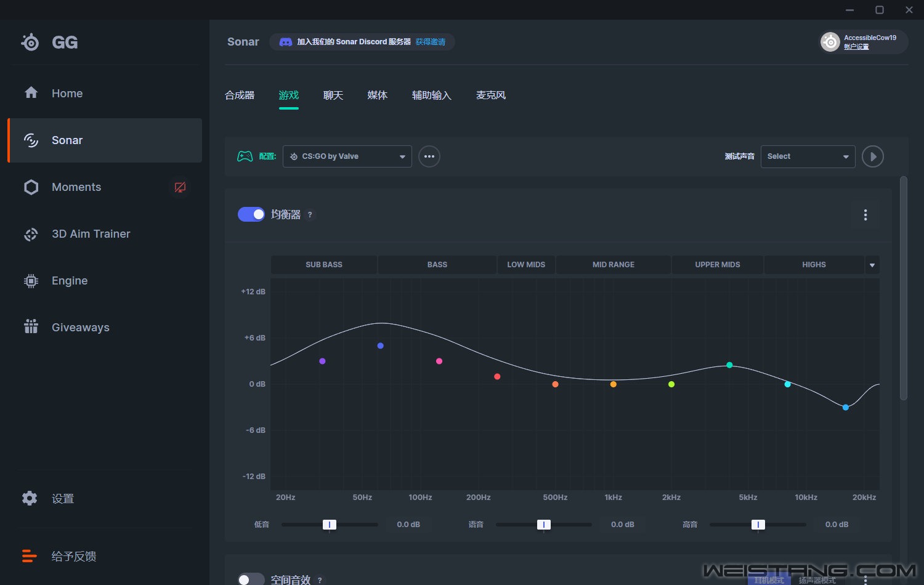
Task: Open the Home section house icon
Action: [x=31, y=93]
